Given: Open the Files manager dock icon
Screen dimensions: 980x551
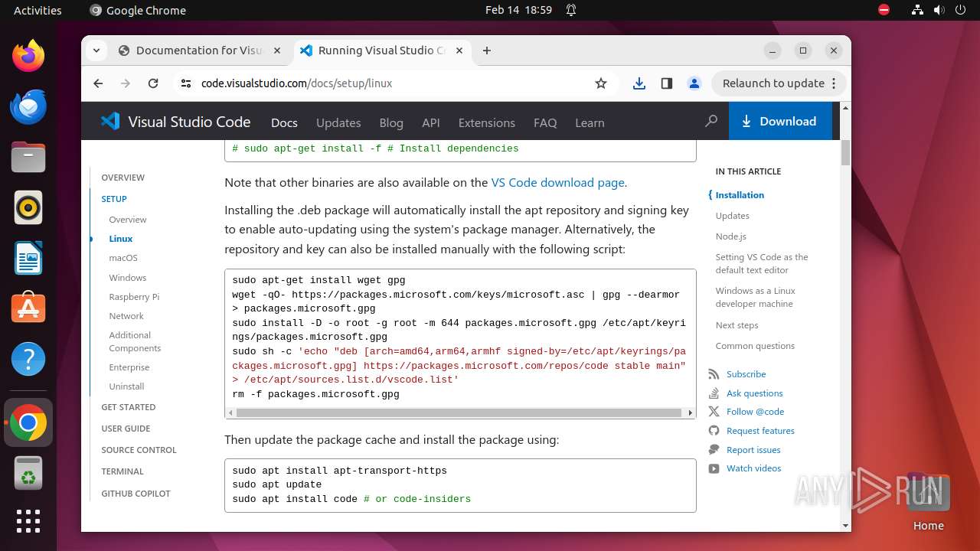Looking at the screenshot, I should click(28, 158).
